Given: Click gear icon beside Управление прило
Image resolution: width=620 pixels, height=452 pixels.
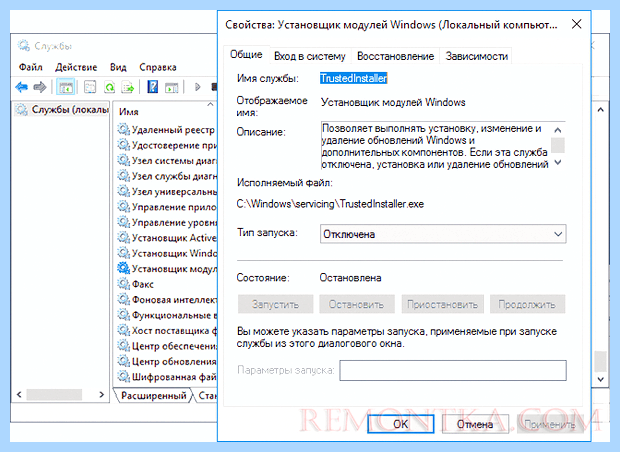Looking at the screenshot, I should (x=123, y=207).
